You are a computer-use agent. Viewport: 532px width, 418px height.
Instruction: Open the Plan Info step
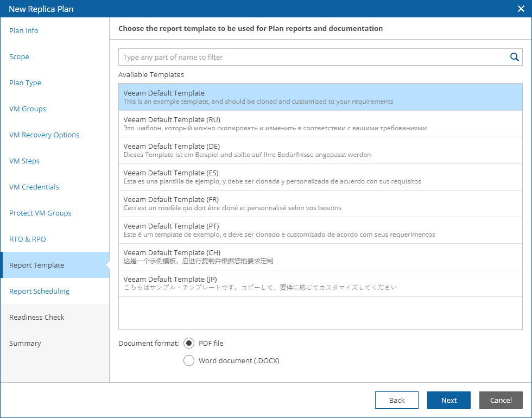coord(24,30)
